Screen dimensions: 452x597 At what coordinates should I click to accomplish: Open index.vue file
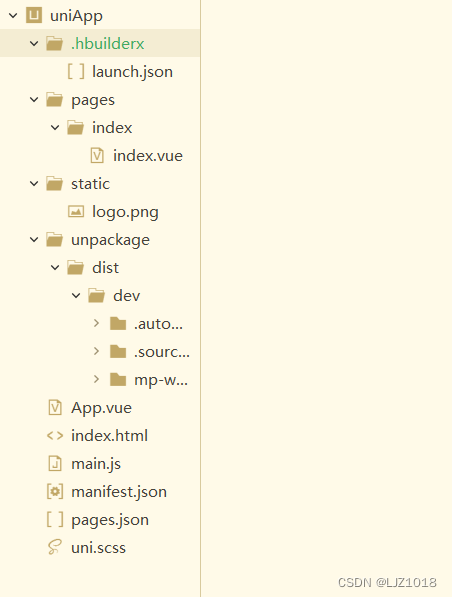click(147, 156)
